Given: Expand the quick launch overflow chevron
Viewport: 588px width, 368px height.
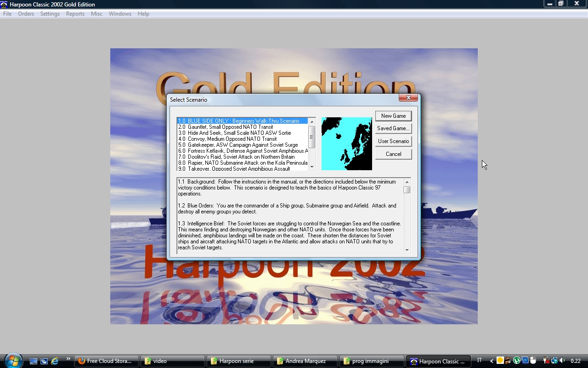Looking at the screenshot, I should pos(68,359).
